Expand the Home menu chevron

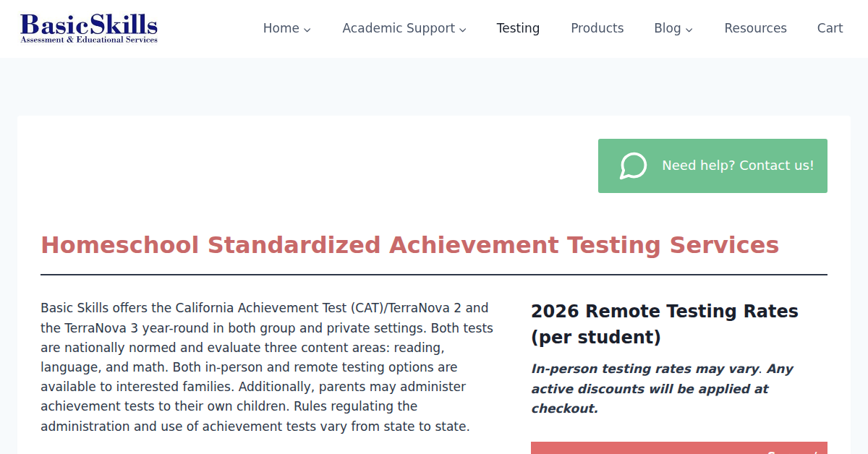[307, 30]
